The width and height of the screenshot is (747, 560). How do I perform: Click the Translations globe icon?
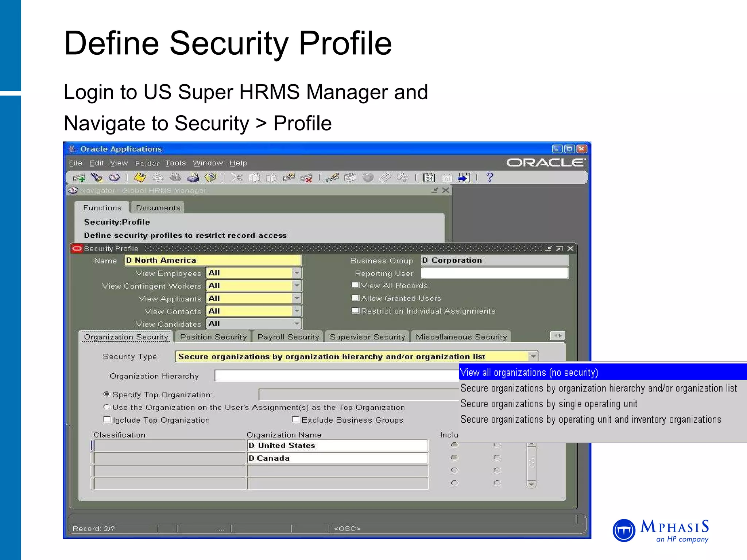[368, 178]
